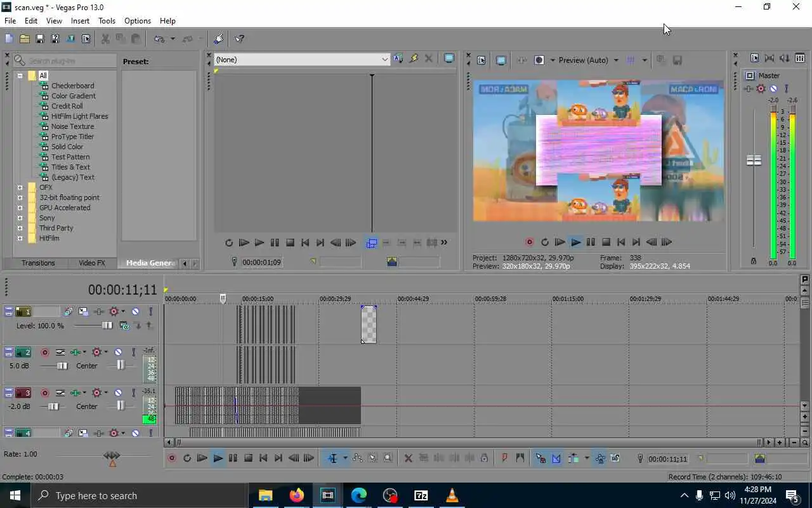Expand the OFX folder in plug-in tree
The image size is (812, 508).
[x=20, y=187]
